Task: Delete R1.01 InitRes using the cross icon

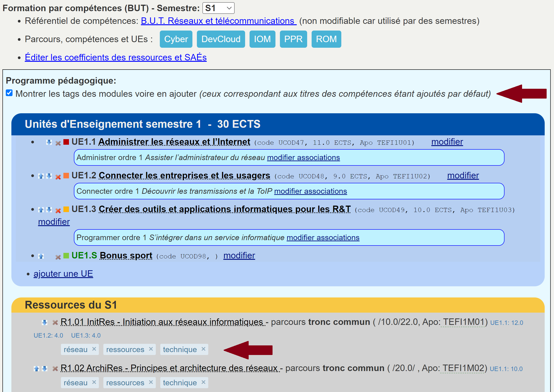Action: coord(55,322)
